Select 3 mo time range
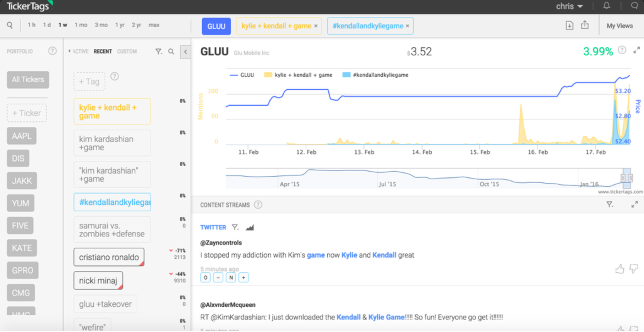The height and width of the screenshot is (332, 644). (x=101, y=25)
